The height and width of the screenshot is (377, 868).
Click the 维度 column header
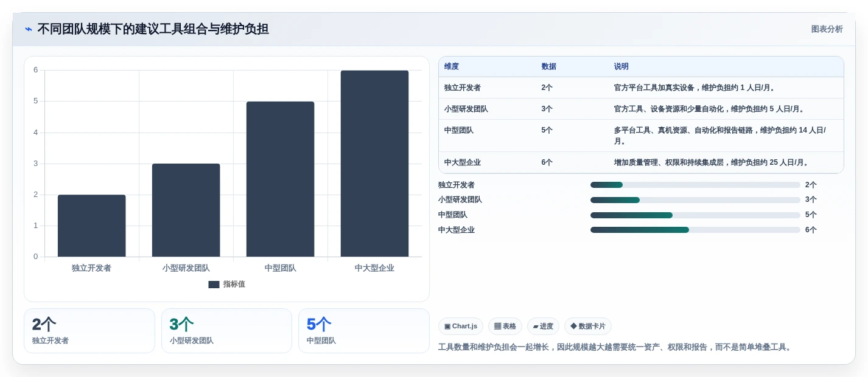pyautogui.click(x=452, y=67)
